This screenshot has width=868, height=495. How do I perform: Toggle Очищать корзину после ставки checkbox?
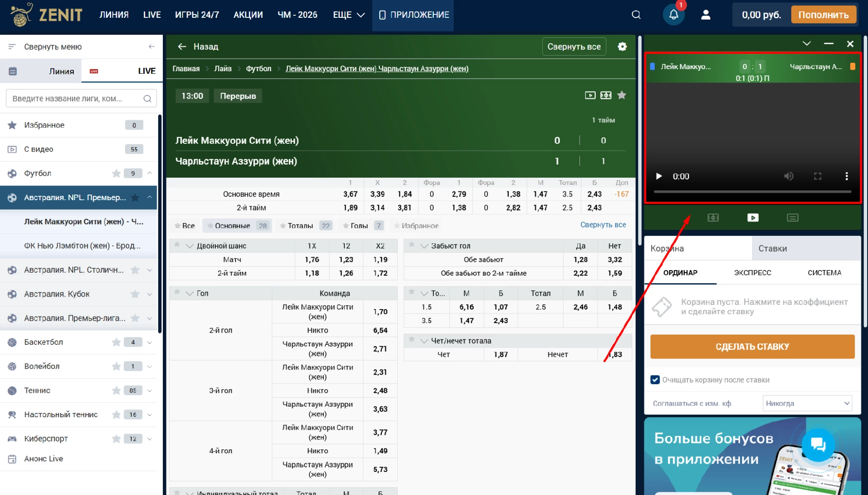(x=655, y=380)
